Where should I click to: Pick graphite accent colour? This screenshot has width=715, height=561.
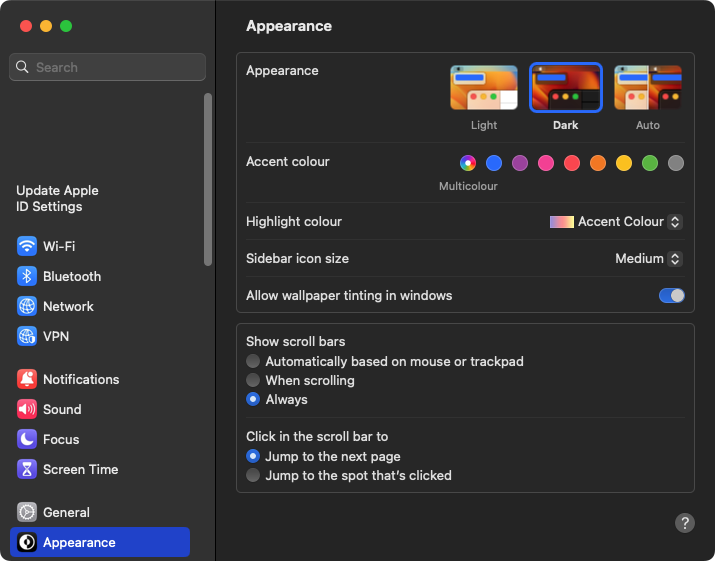click(676, 163)
